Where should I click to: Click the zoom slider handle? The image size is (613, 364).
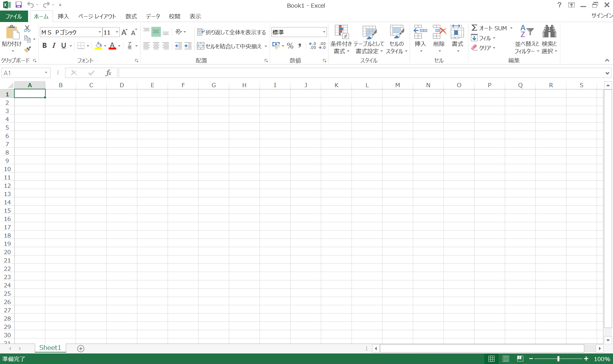coord(558,359)
